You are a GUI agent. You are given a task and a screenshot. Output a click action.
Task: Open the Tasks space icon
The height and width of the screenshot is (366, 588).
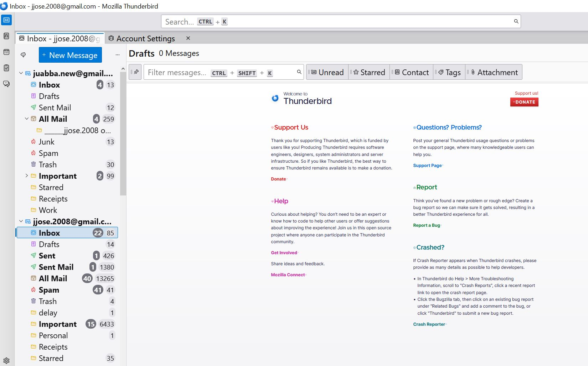[x=6, y=68]
